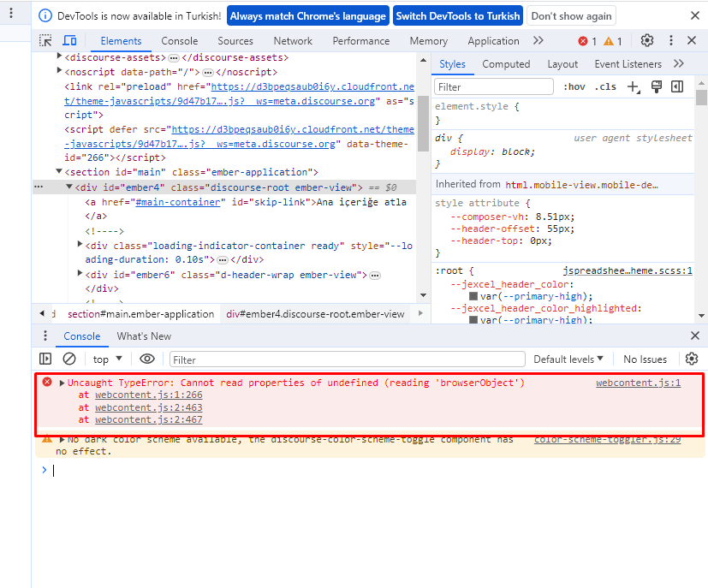The height and width of the screenshot is (588, 708).
Task: Create a live expression with eye icon
Action: point(147,359)
